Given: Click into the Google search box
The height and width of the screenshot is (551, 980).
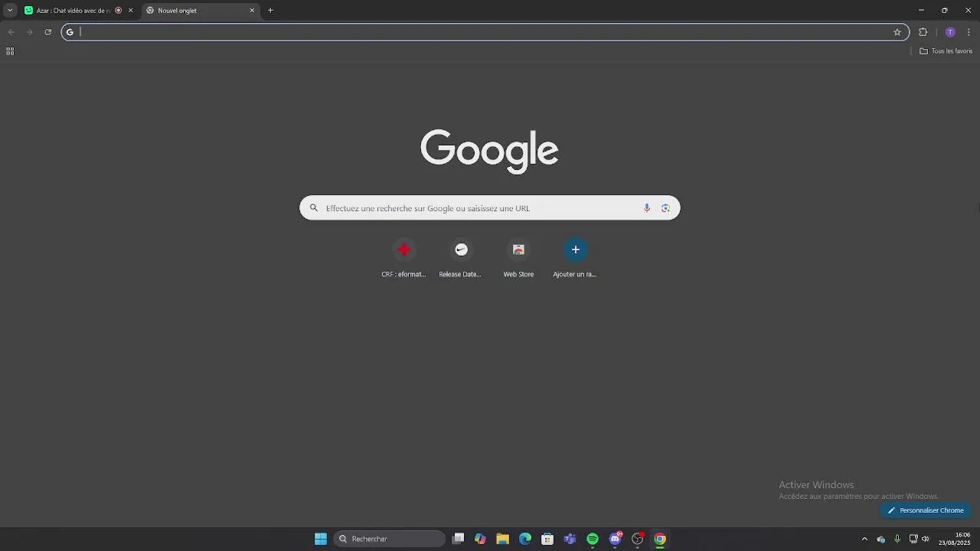Looking at the screenshot, I should pos(489,208).
